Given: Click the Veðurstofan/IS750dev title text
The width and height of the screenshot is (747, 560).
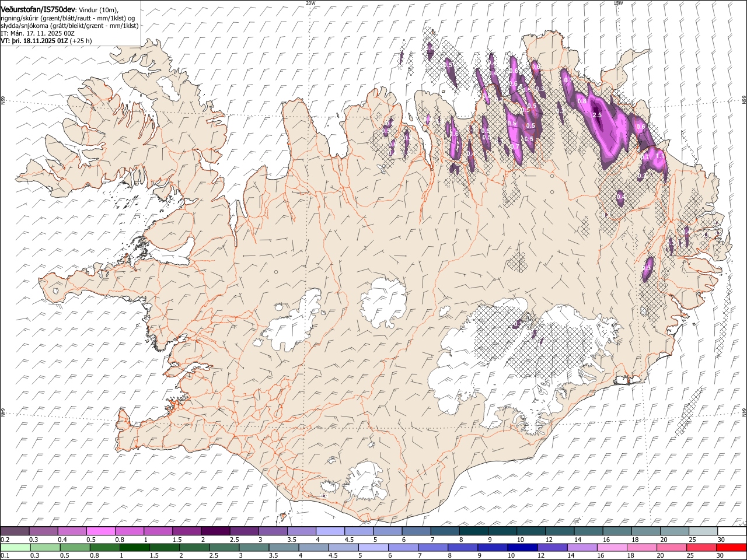Looking at the screenshot, I should coord(37,9).
